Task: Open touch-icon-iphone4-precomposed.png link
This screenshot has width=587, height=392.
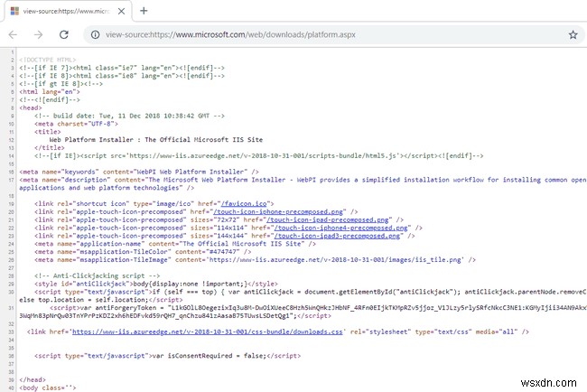Action: tap(340, 228)
